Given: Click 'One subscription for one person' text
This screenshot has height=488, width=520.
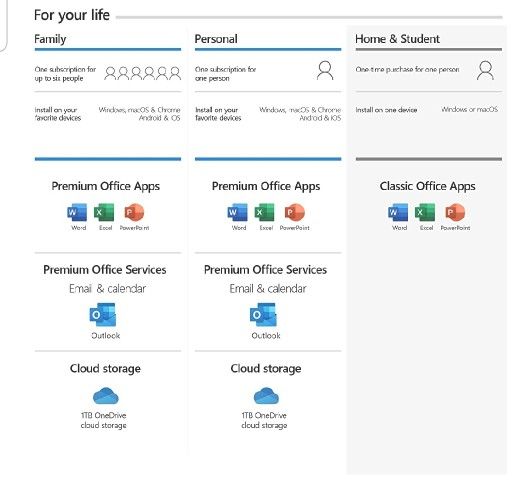Looking at the screenshot, I should point(225,74).
